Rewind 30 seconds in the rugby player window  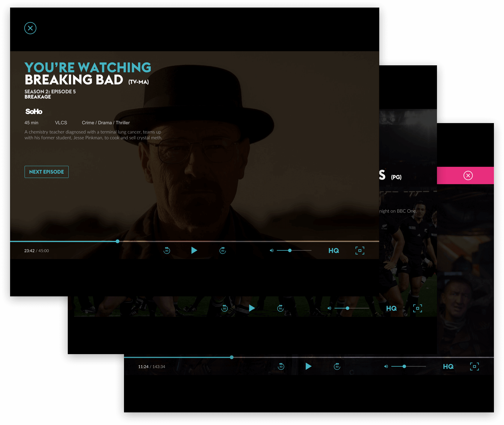224,308
